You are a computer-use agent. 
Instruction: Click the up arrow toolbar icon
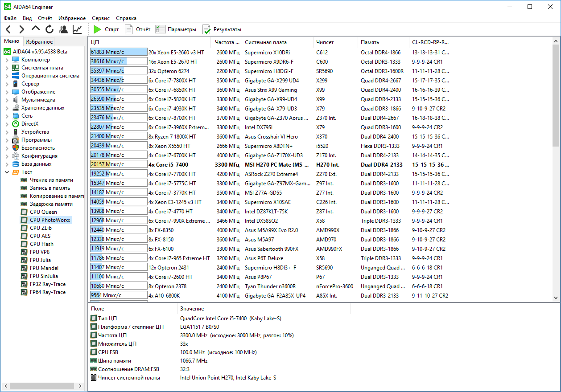(36, 29)
